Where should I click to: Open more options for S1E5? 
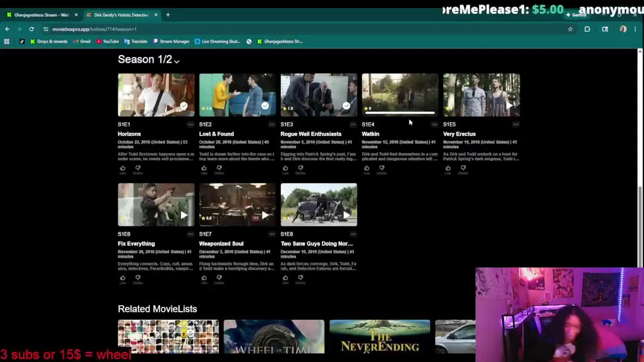click(516, 124)
